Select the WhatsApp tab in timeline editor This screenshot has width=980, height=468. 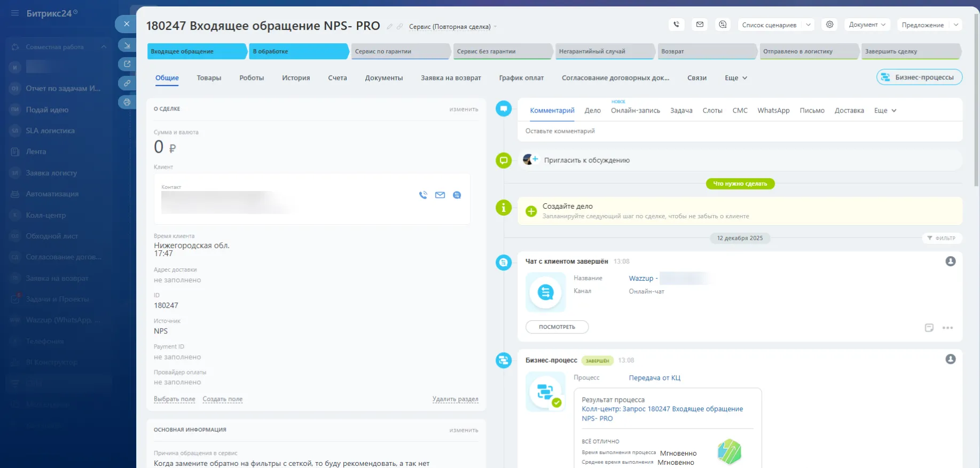(773, 110)
